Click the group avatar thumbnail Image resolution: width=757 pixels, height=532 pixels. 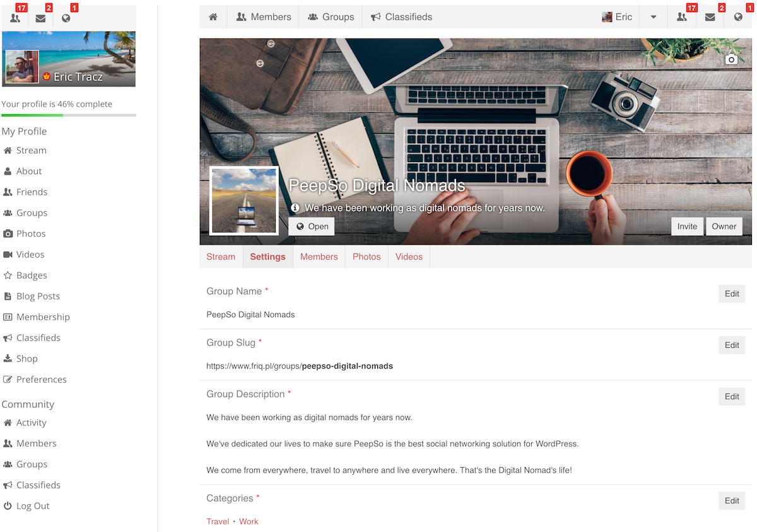244,200
